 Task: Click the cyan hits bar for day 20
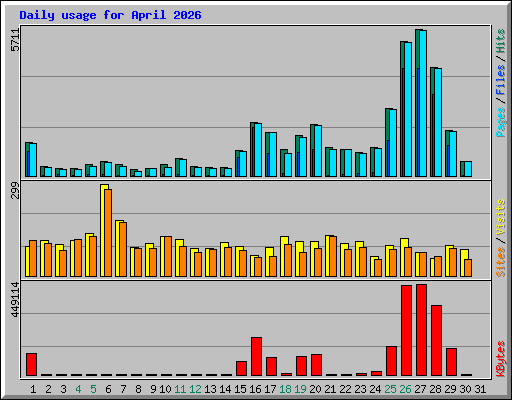[x=318, y=151]
